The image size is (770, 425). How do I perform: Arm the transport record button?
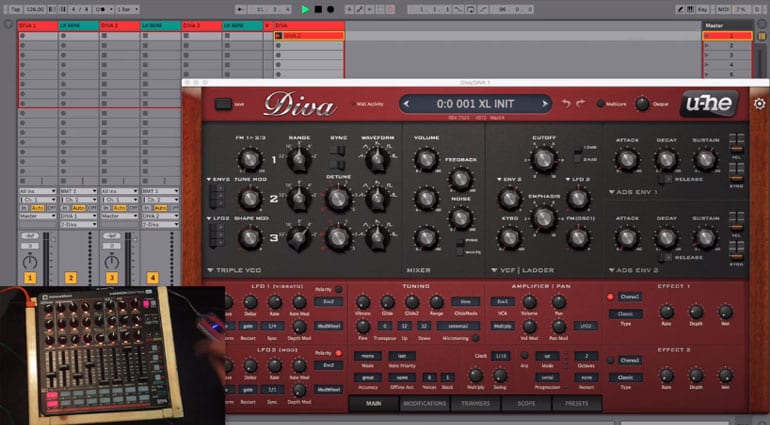(x=330, y=9)
